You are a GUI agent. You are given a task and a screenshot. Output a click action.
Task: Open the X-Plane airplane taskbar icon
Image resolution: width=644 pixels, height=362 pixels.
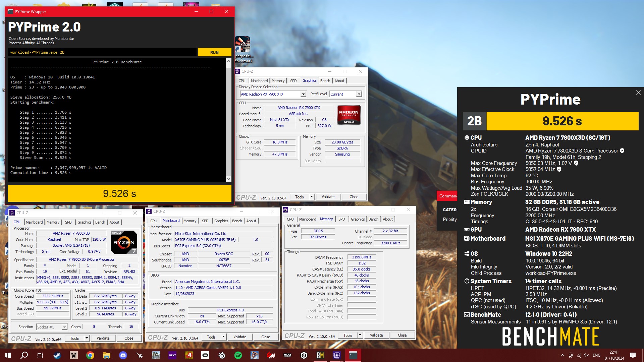tap(140, 355)
